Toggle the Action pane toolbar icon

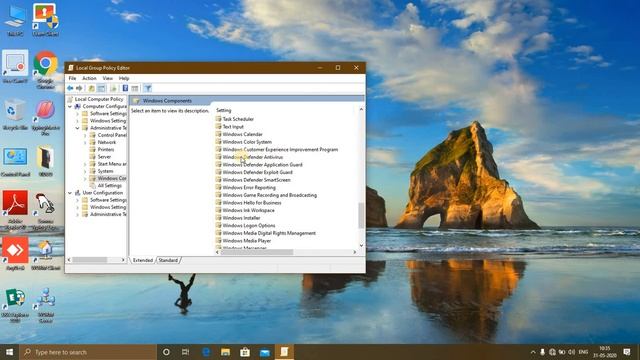135,88
